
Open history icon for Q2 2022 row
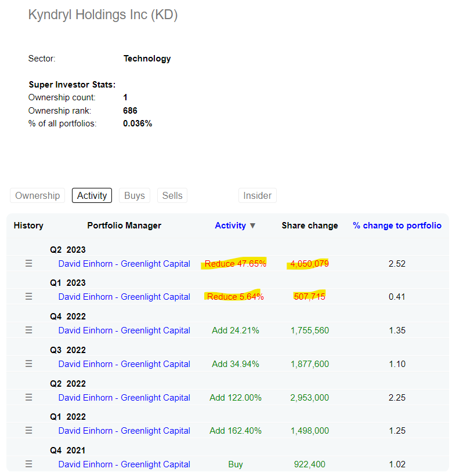pyautogui.click(x=28, y=397)
